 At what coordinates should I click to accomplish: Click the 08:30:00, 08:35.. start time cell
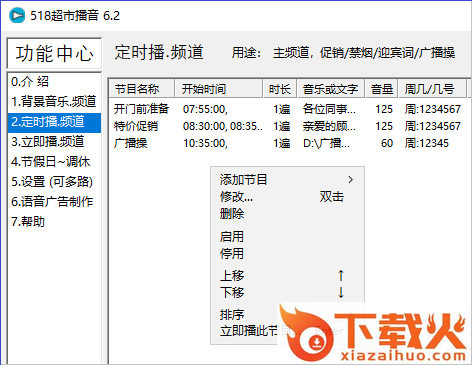(x=222, y=126)
